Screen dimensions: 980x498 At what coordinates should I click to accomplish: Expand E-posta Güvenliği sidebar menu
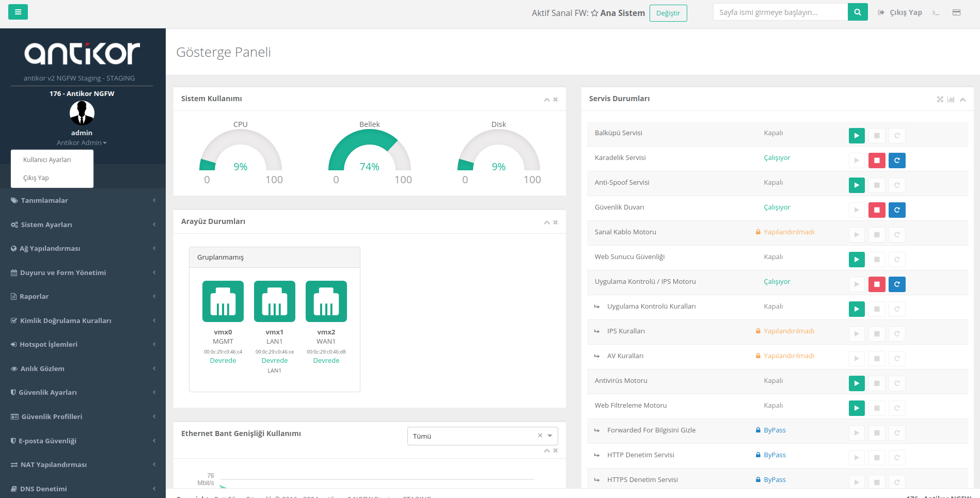pos(83,441)
